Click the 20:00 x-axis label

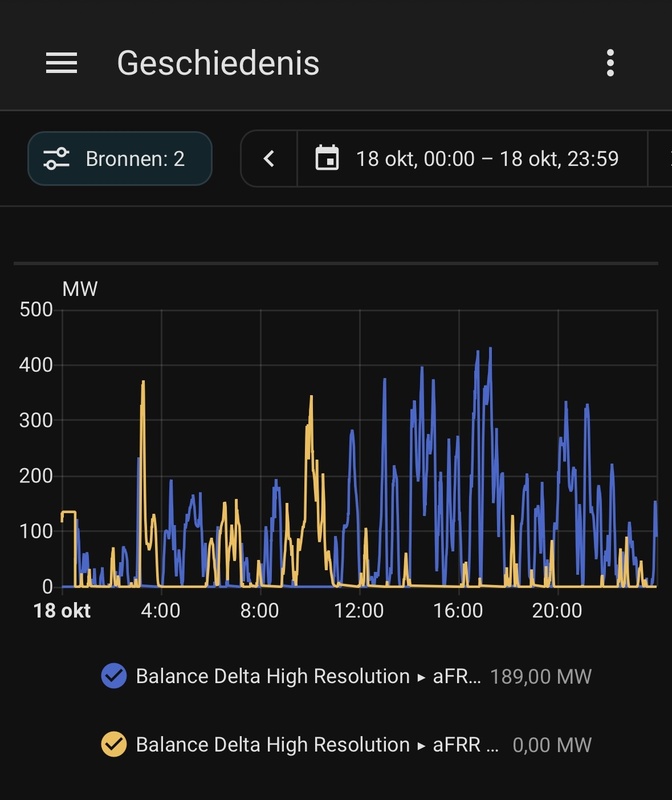pos(557,611)
